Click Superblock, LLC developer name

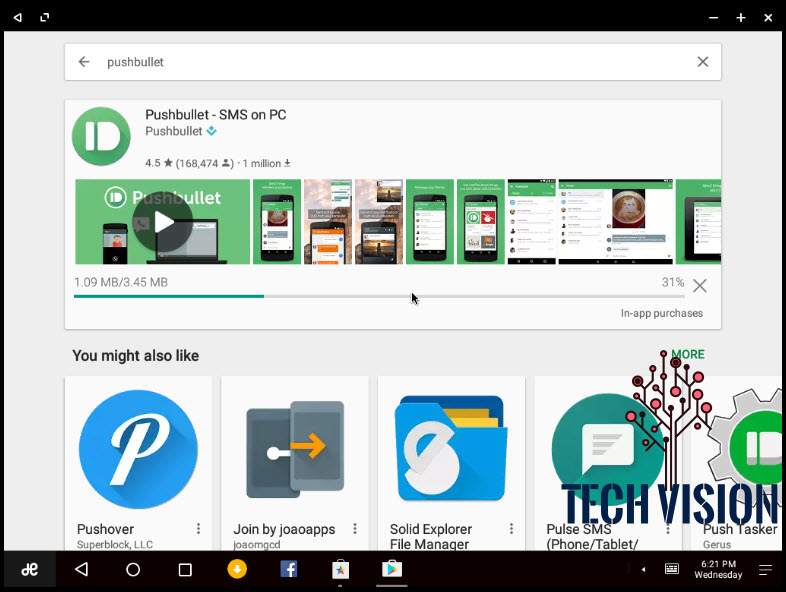pyautogui.click(x=115, y=544)
